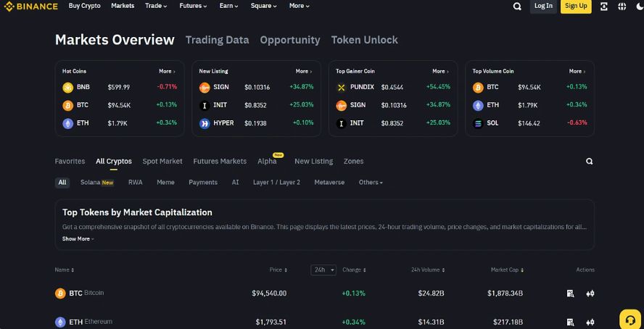
Task: Search the crypto list via magnifier icon
Action: pos(589,162)
